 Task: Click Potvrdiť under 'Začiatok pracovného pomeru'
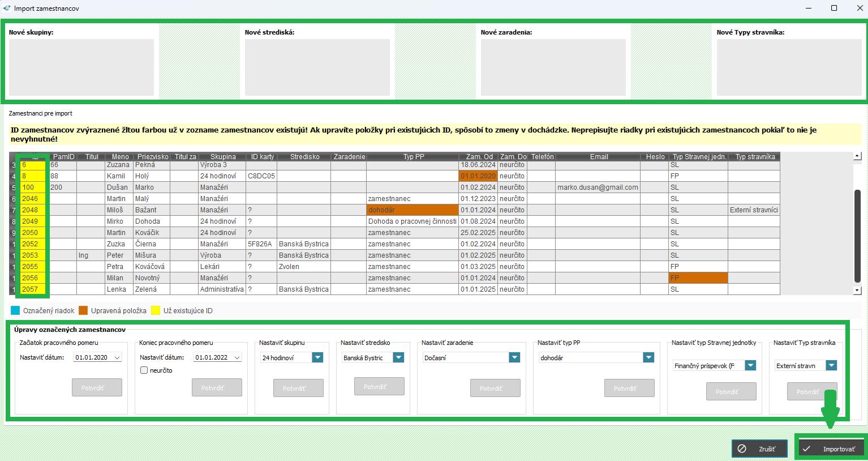pos(97,387)
